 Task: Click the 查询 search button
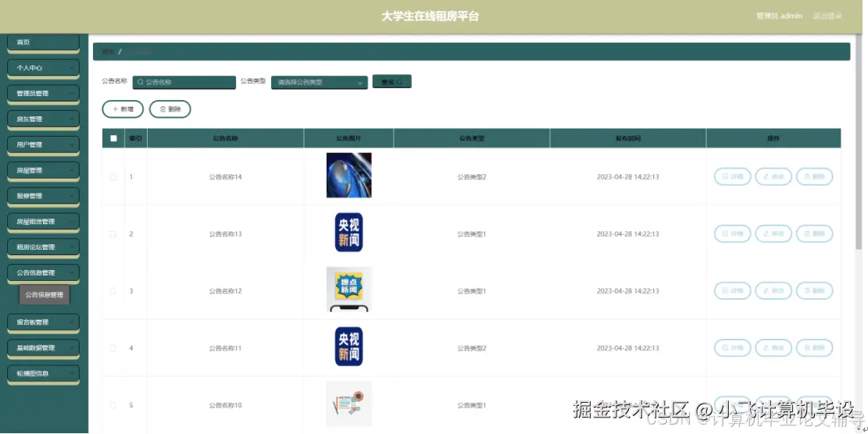pyautogui.click(x=392, y=82)
